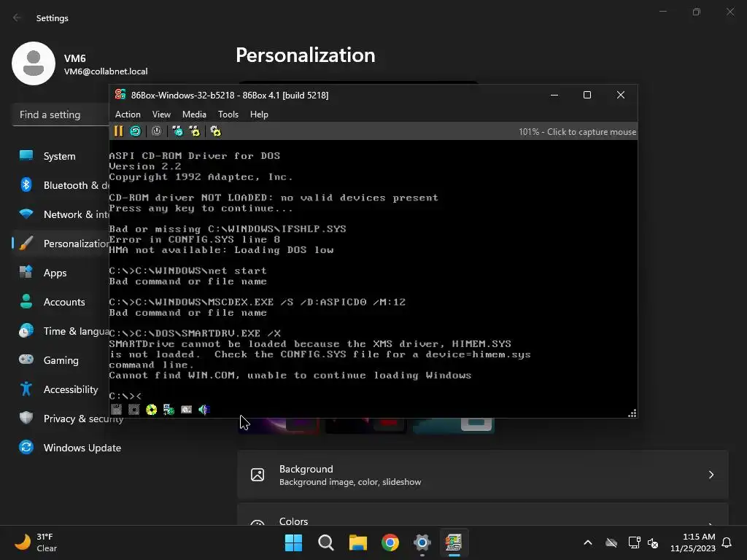Open the Colors settings row

(x=483, y=514)
